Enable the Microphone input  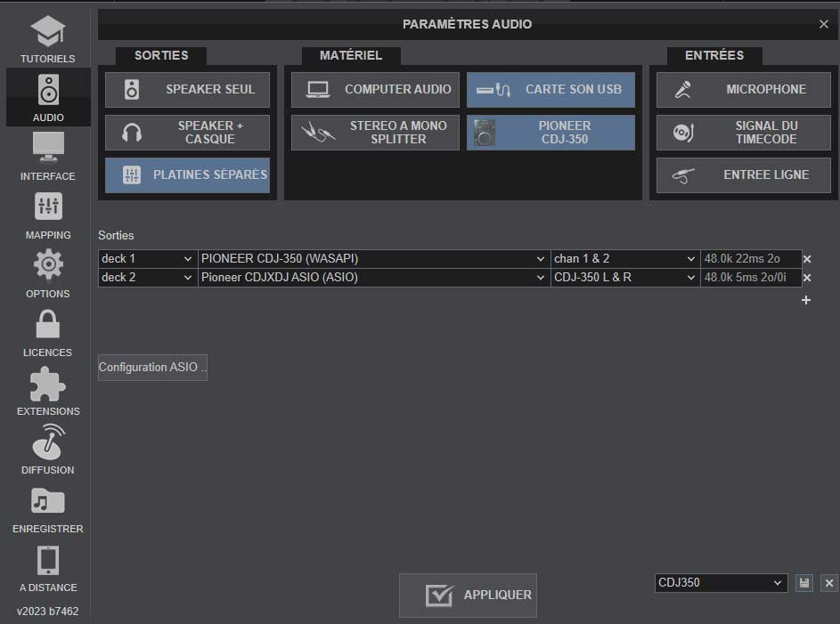coord(744,90)
